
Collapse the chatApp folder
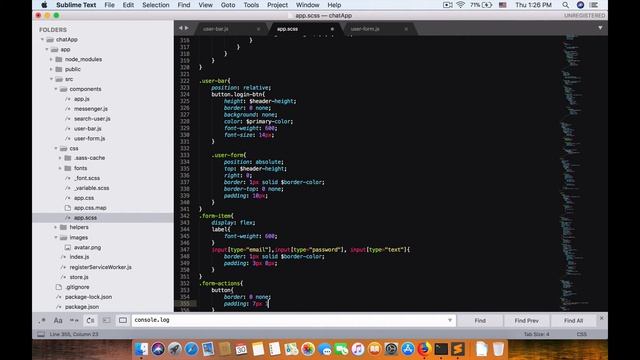pyautogui.click(x=42, y=40)
